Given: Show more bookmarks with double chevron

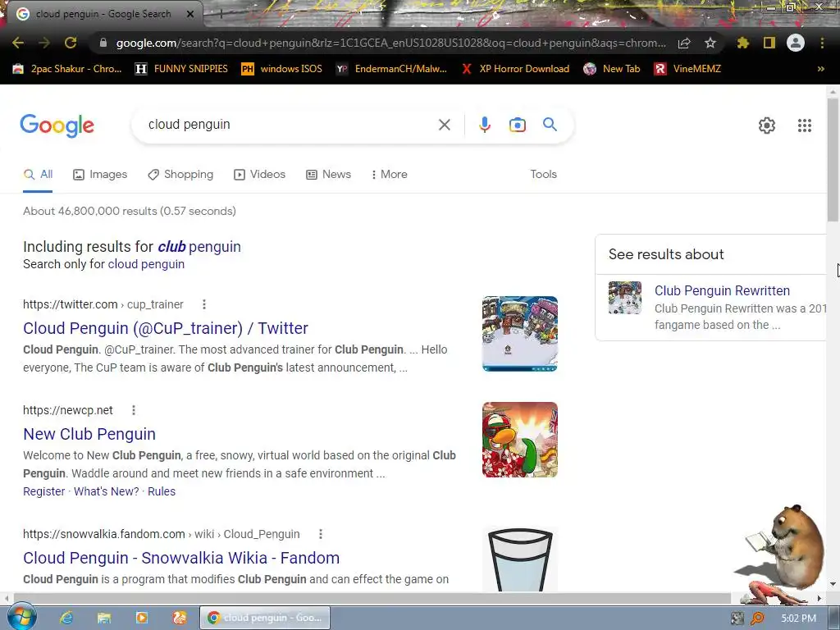Looking at the screenshot, I should click(820, 69).
